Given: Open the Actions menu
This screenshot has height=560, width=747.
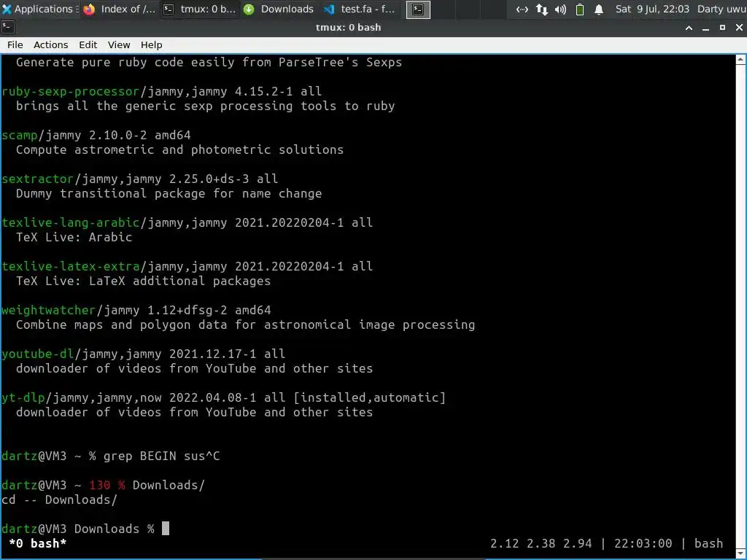Looking at the screenshot, I should [x=50, y=44].
